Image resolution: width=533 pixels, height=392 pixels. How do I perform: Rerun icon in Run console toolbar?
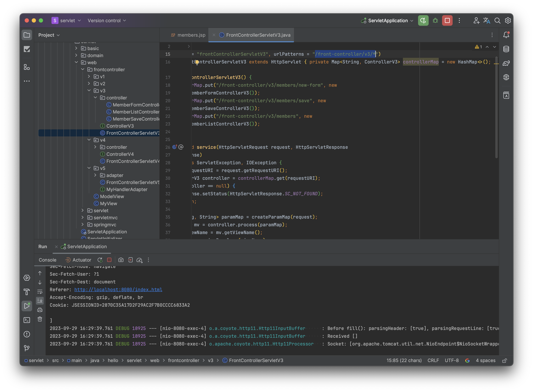100,260
